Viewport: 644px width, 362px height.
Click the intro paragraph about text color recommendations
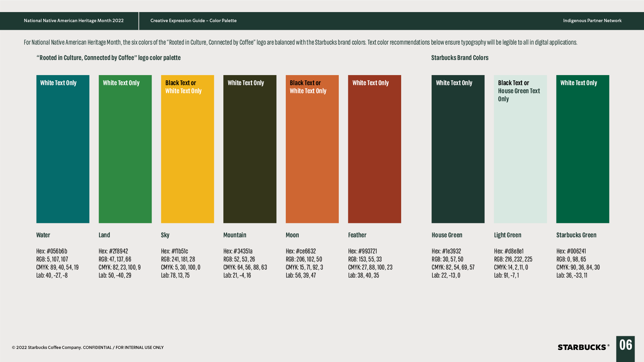301,42
